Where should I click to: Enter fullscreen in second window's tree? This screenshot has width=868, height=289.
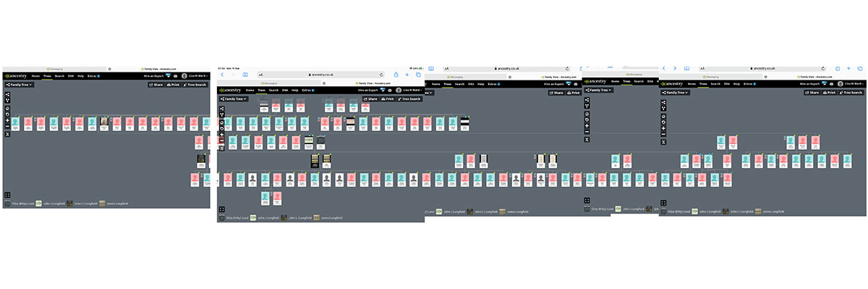(x=222, y=209)
